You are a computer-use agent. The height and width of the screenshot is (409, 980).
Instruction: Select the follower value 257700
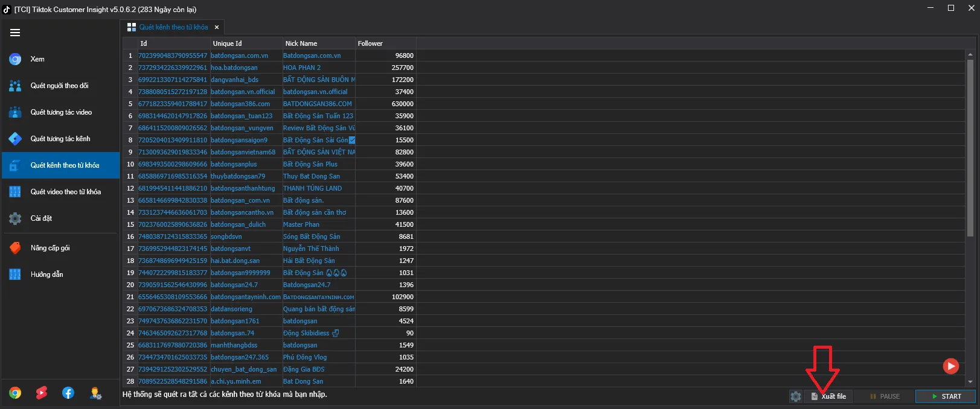click(x=385, y=68)
